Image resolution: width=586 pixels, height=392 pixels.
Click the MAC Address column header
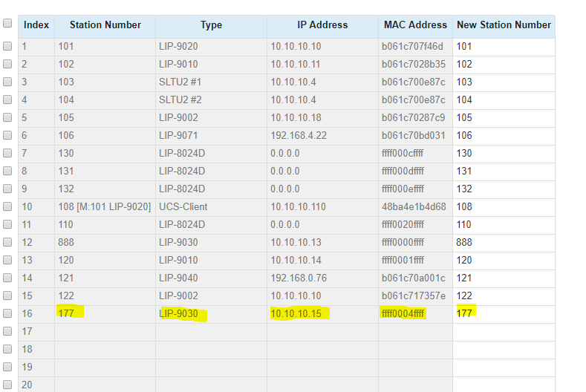tap(415, 25)
